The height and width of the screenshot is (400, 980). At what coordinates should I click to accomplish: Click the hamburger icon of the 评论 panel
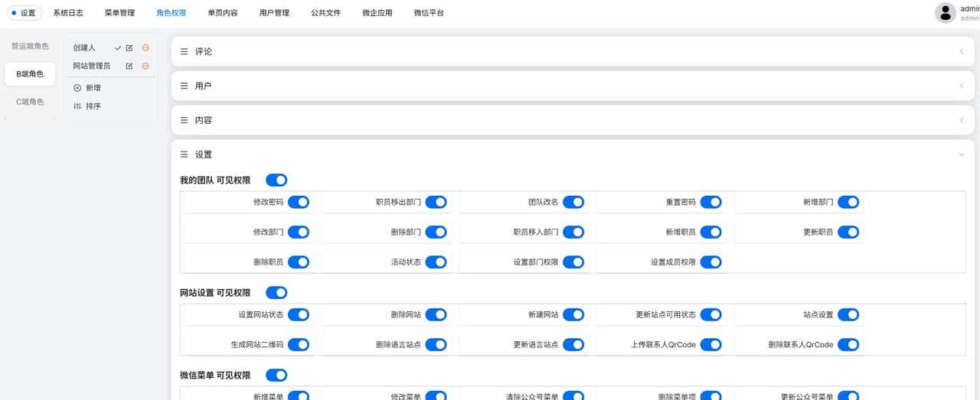tap(184, 51)
